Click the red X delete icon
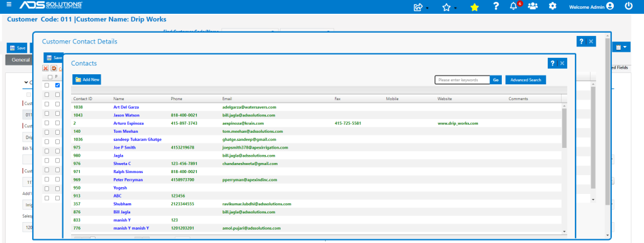The width and height of the screenshot is (644, 243). tap(45, 68)
